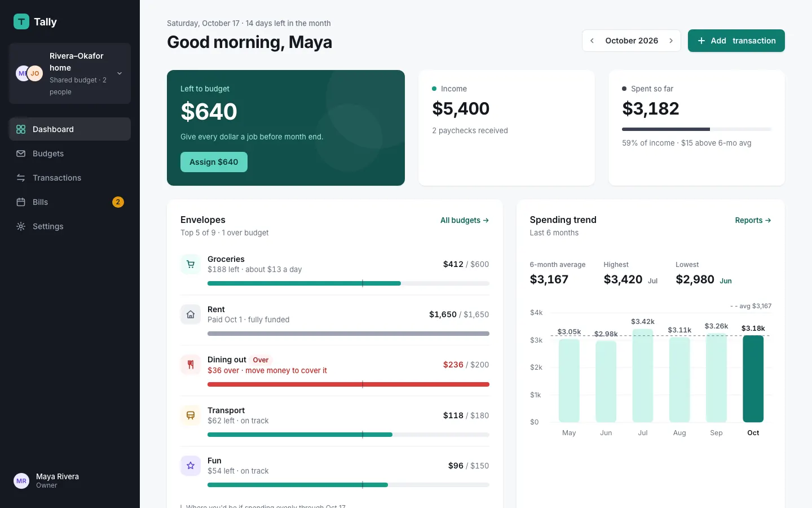Click the Bills calendar icon
This screenshot has width=812, height=508.
coord(21,202)
